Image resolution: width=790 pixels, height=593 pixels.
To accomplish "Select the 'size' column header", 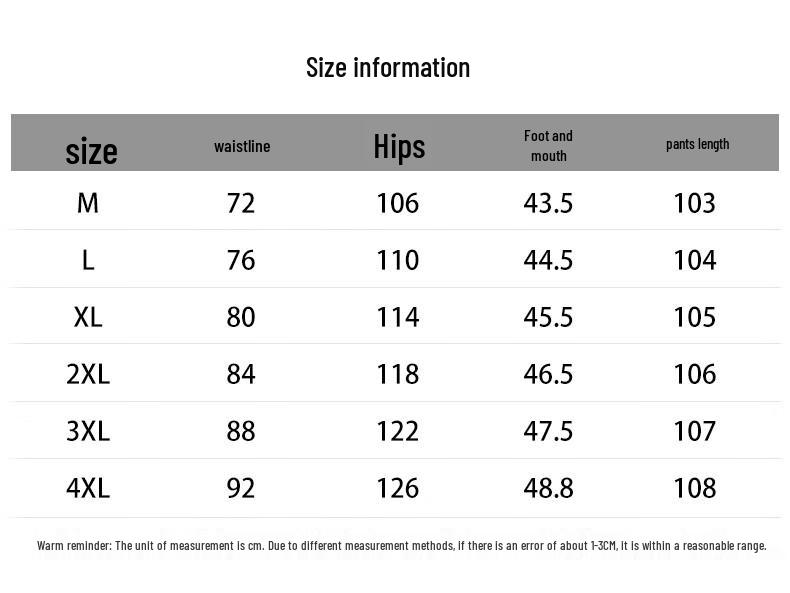I will [91, 151].
